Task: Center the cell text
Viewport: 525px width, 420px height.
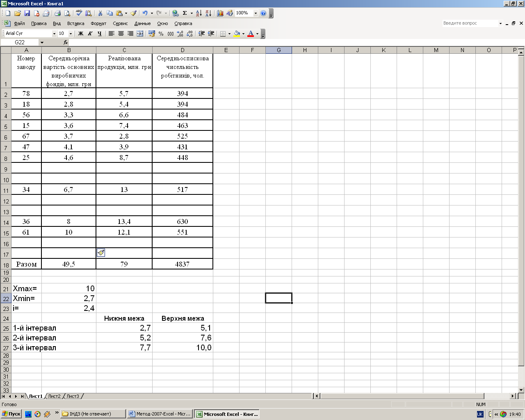Action: coord(121,34)
